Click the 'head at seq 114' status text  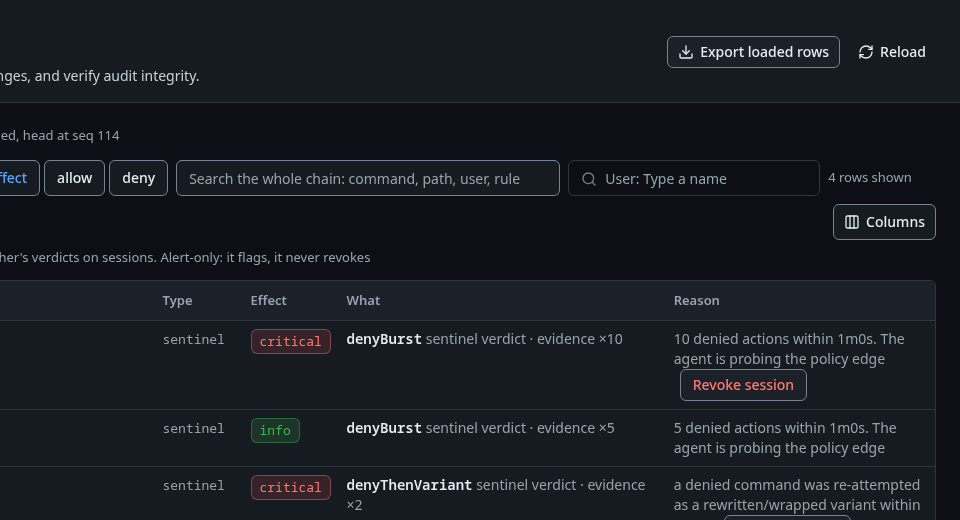(x=71, y=135)
